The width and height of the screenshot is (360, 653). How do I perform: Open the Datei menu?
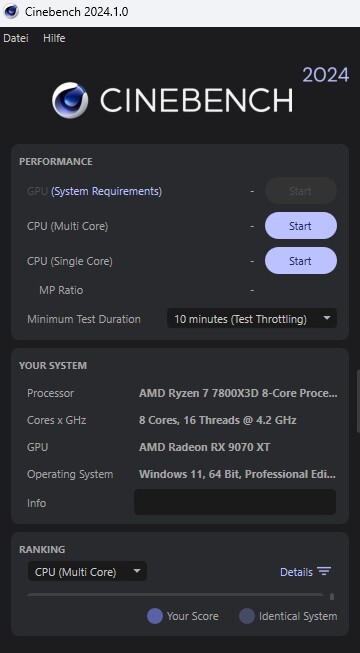tap(16, 38)
